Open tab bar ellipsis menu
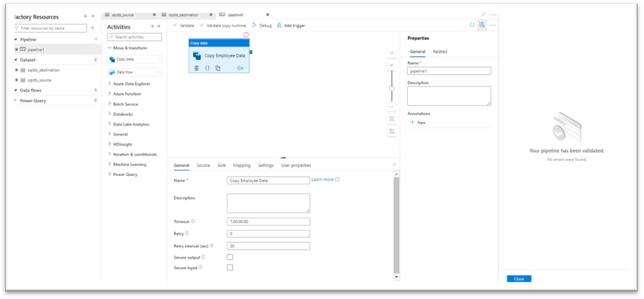The height and width of the screenshot is (299, 644). [x=493, y=15]
